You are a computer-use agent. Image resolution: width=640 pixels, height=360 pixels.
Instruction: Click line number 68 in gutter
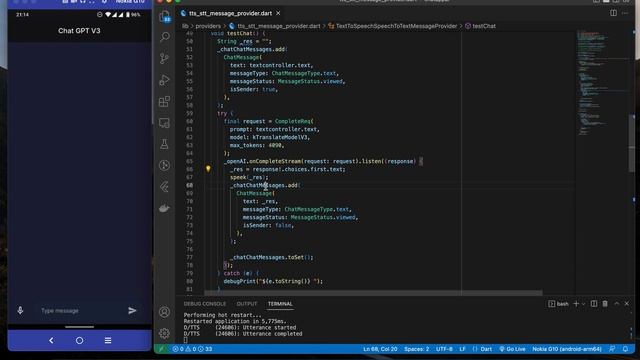click(x=189, y=185)
